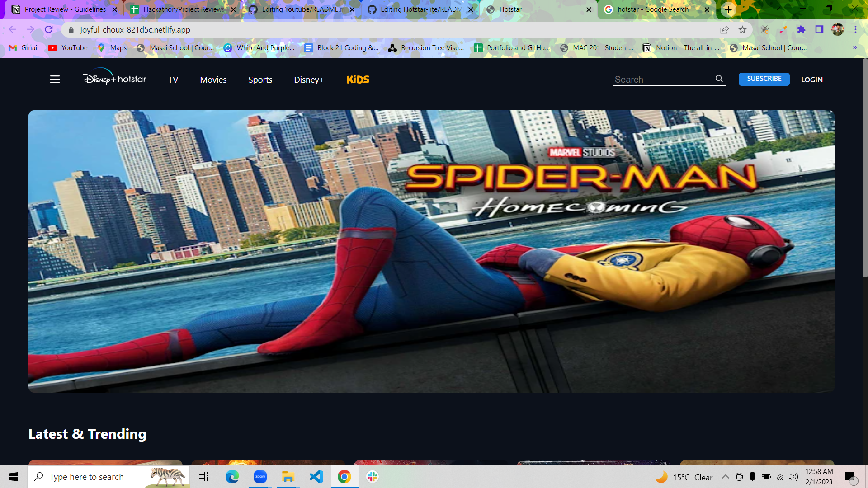Open Visual Studio Code from taskbar
Screen dimensions: 868x488
pyautogui.click(x=316, y=477)
